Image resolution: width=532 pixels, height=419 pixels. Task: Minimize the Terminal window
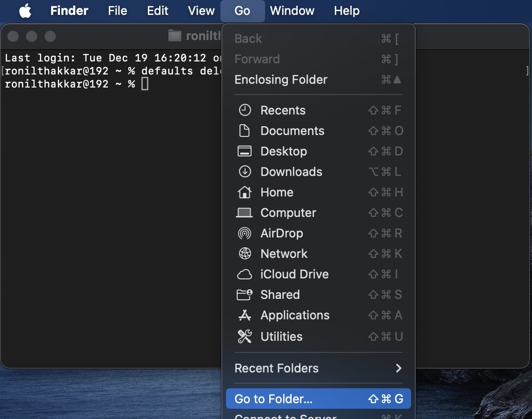[32, 36]
